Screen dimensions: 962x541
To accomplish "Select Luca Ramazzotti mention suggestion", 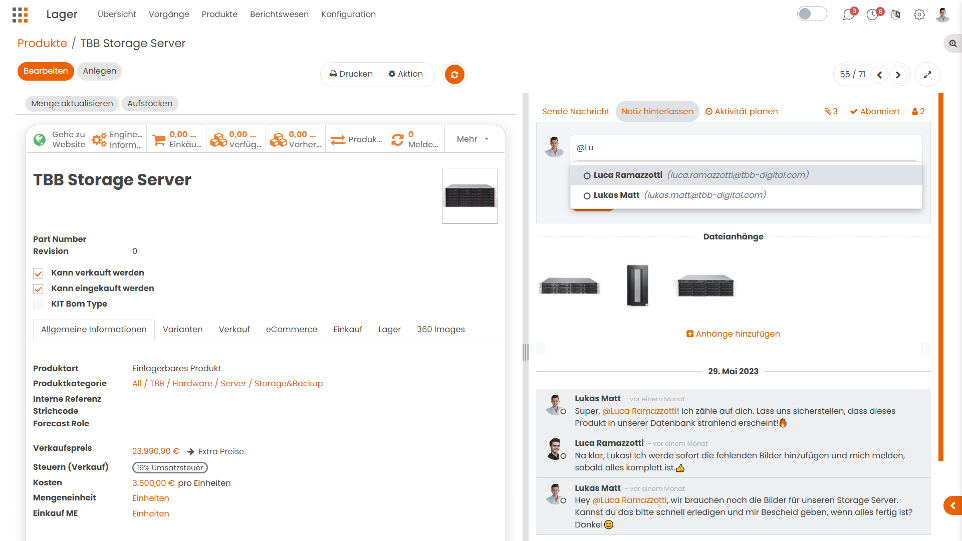I will [746, 175].
